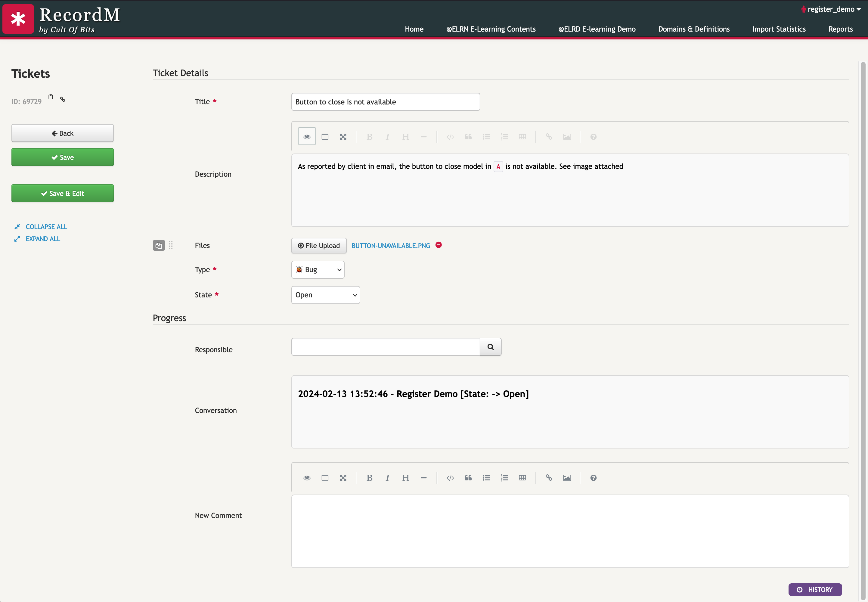Toggle fullscreen in Description toolbar

pos(343,137)
